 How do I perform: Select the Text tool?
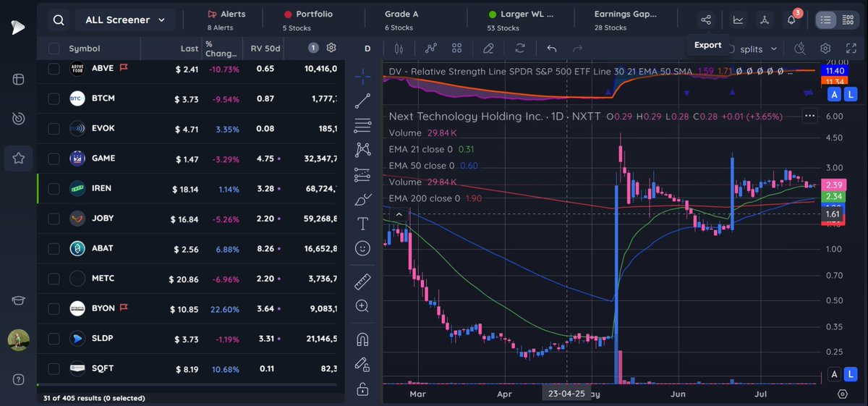[x=363, y=224]
